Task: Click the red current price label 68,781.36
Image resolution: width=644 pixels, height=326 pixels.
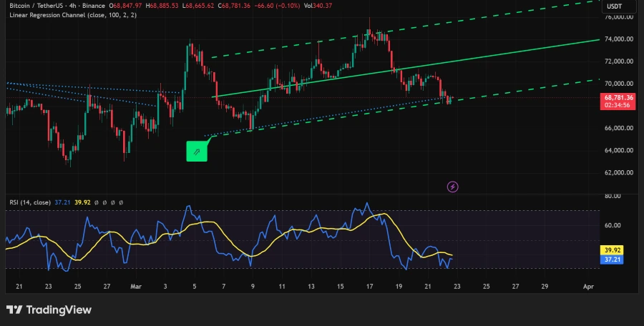Action: click(x=618, y=98)
